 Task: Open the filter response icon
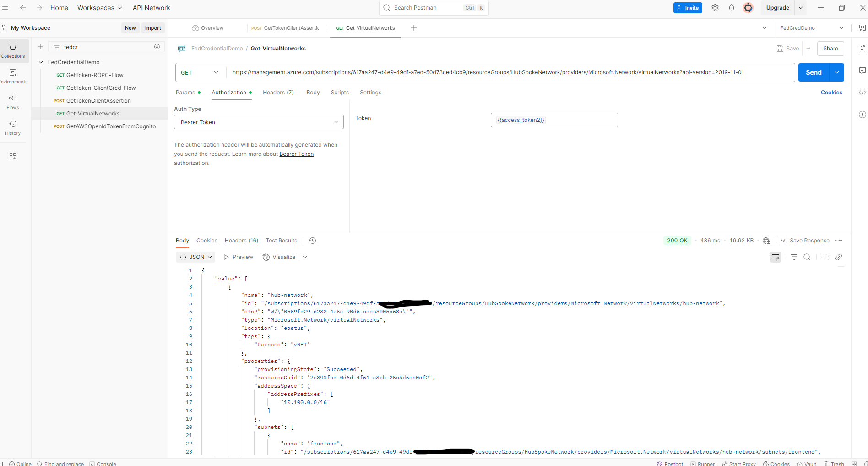(794, 257)
